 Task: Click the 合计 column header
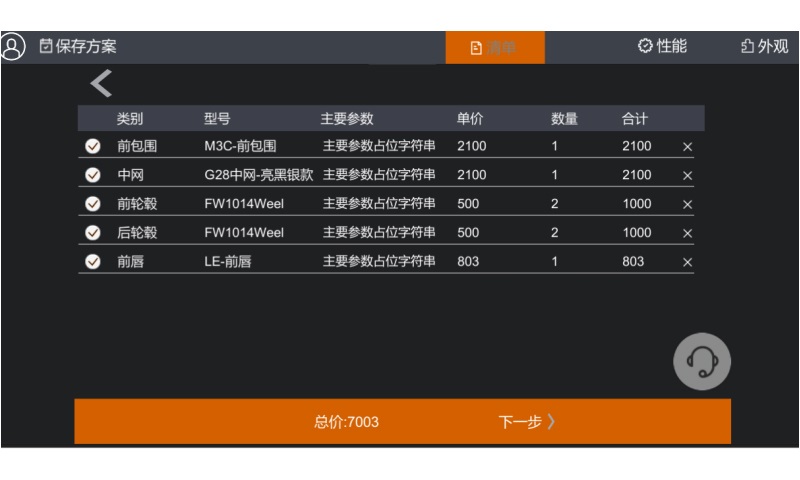[635, 119]
